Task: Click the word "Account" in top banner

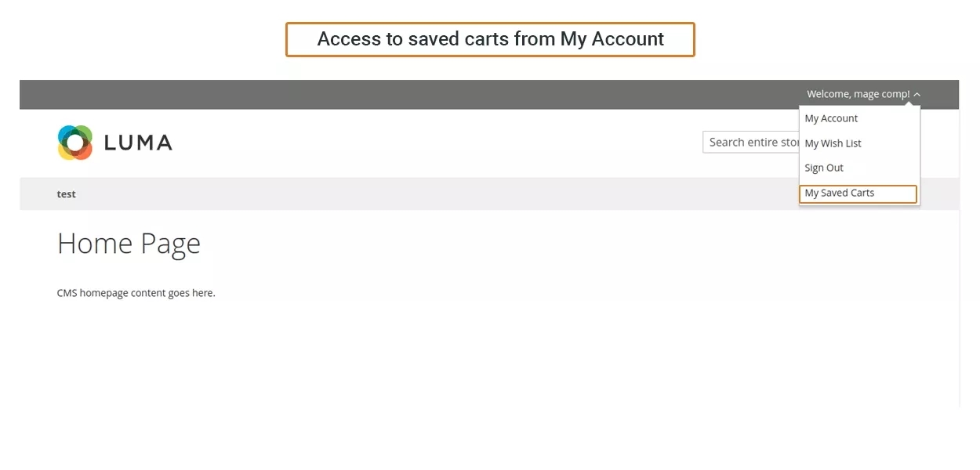Action: [627, 39]
